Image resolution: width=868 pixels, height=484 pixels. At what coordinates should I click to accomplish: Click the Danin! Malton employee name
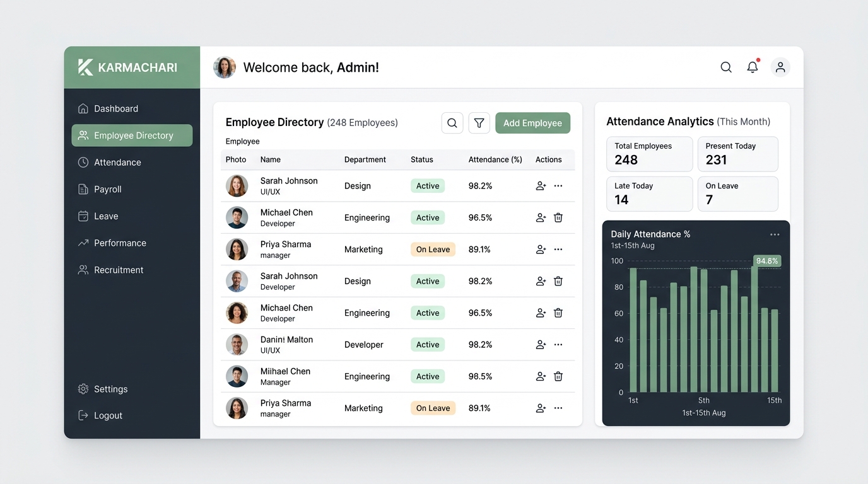[287, 340]
